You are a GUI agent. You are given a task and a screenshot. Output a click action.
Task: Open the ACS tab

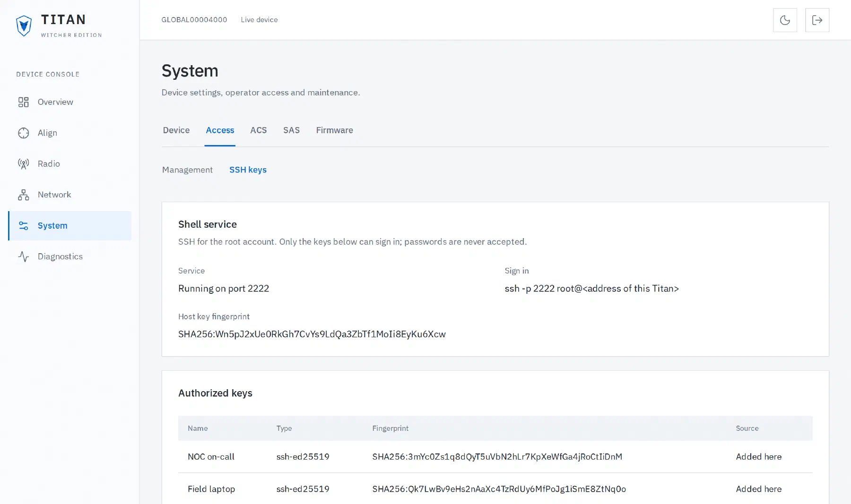pyautogui.click(x=259, y=130)
